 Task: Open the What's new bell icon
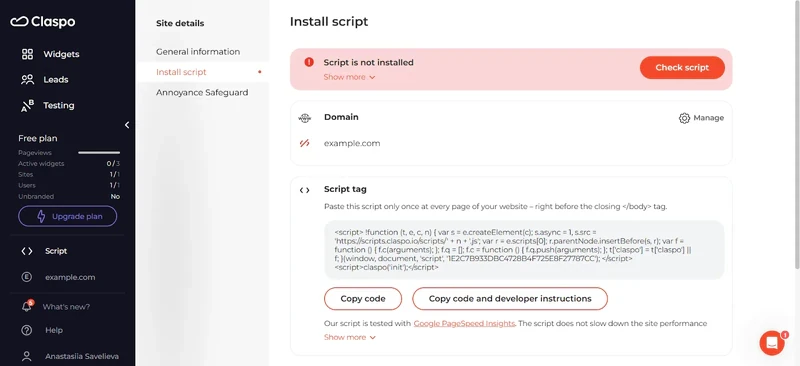(27, 306)
